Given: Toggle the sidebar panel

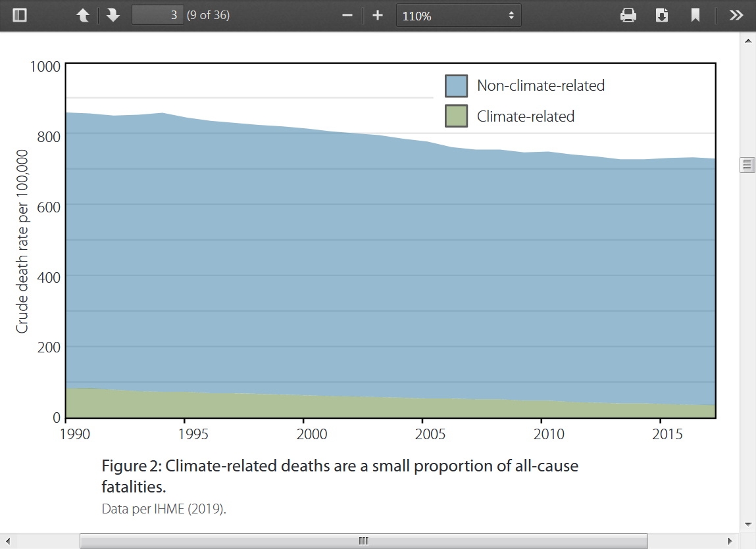Looking at the screenshot, I should (20, 15).
